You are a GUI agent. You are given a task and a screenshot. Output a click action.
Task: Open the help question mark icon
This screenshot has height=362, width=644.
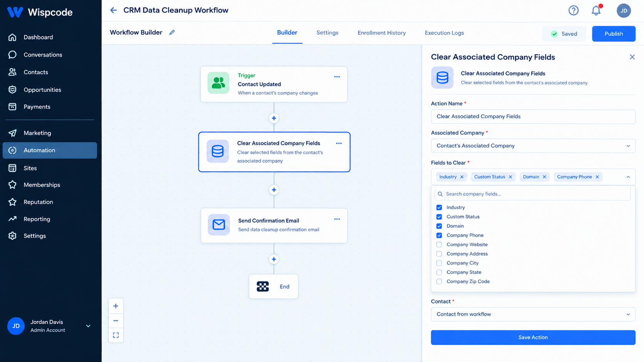pos(574,10)
